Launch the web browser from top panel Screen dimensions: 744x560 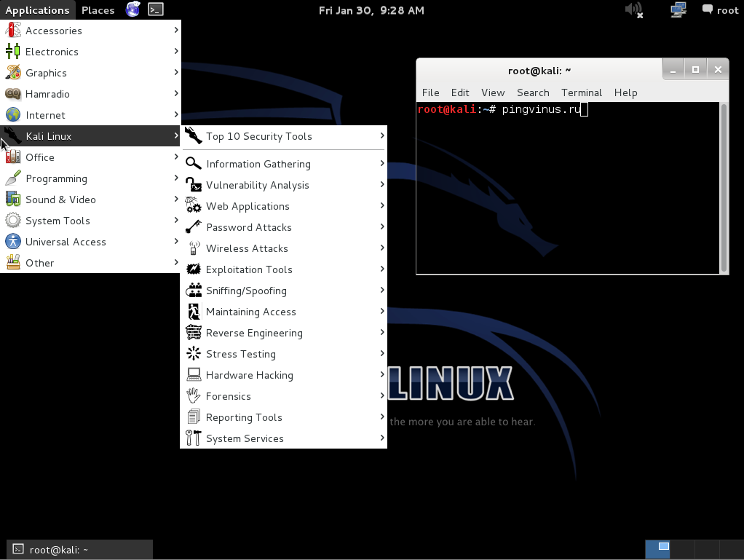click(132, 9)
